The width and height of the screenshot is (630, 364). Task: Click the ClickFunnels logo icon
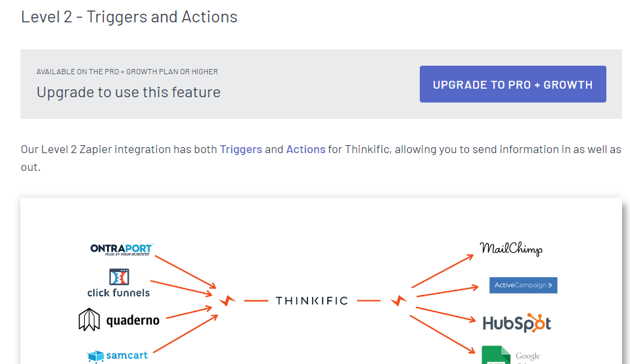tap(119, 277)
